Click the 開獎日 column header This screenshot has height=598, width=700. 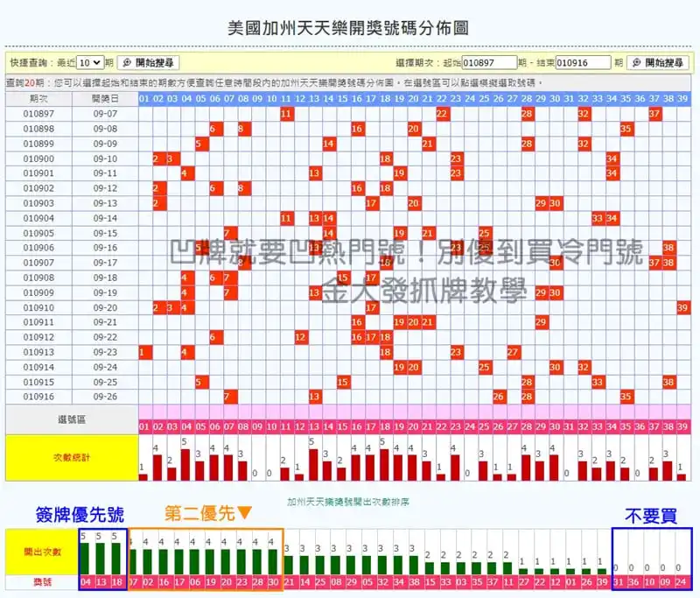[105, 99]
